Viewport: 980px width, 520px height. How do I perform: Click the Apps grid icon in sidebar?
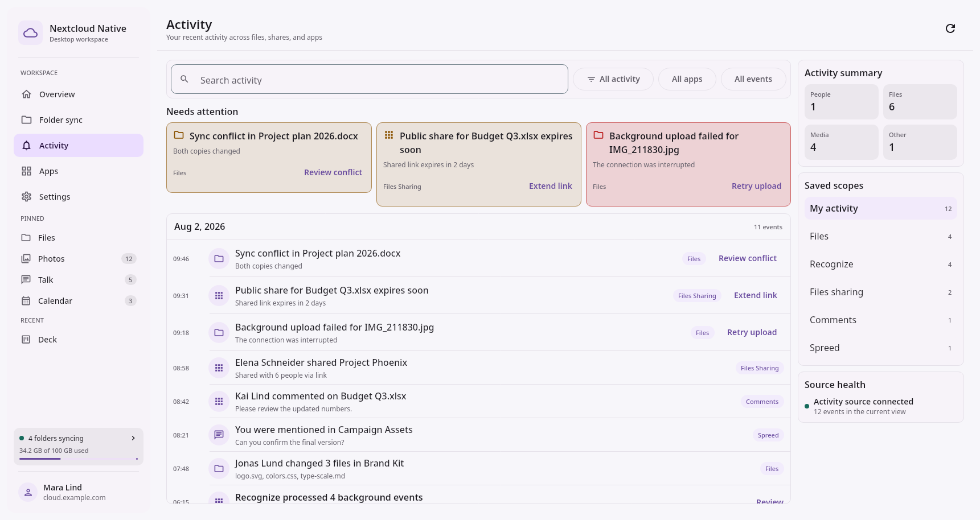click(x=26, y=171)
